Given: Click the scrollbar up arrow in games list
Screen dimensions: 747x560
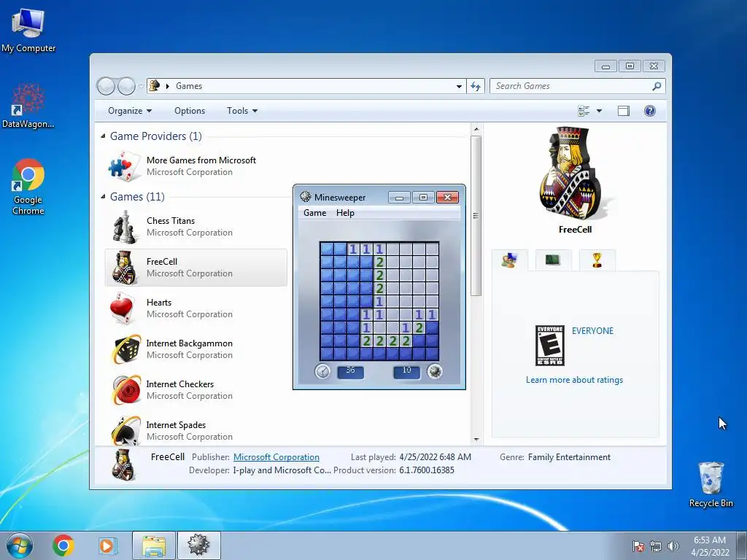Looking at the screenshot, I should point(476,130).
